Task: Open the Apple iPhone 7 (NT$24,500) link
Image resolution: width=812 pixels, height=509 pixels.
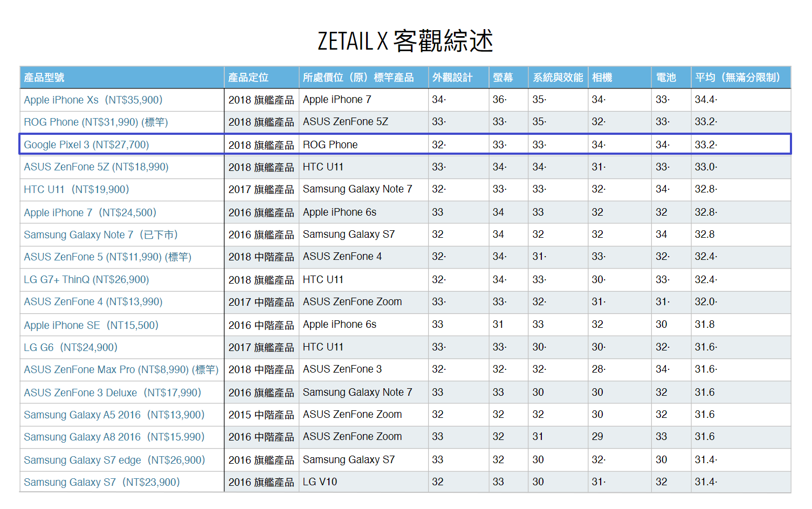Action: tap(90, 212)
